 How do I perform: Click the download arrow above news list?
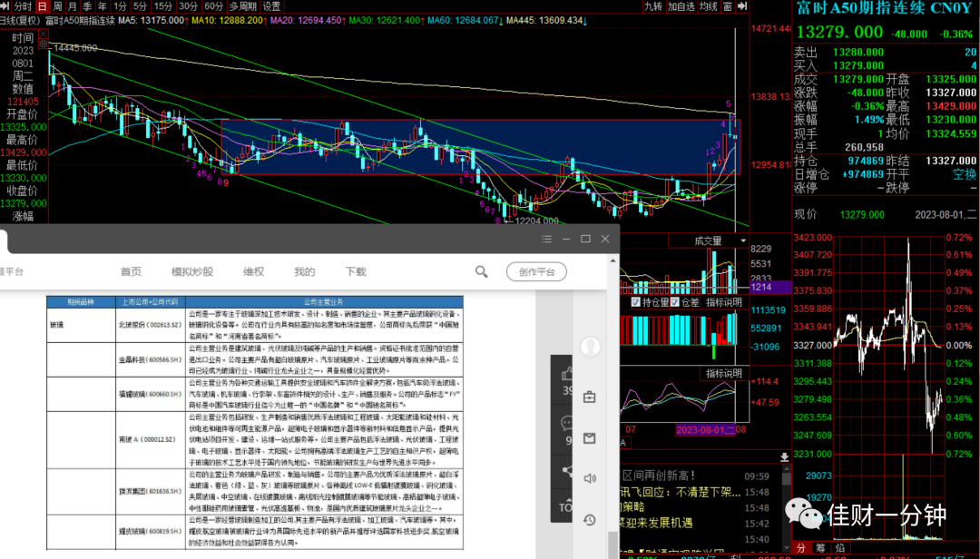click(784, 457)
